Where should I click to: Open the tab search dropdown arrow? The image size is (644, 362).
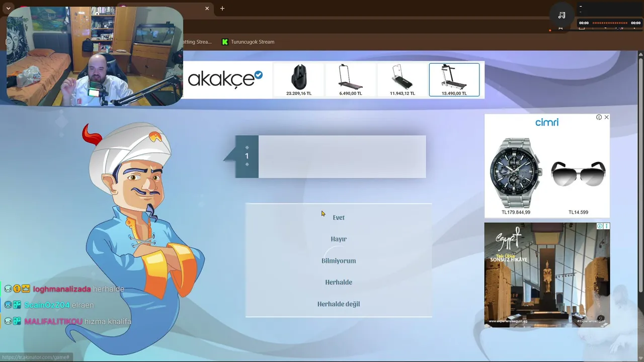(x=8, y=9)
